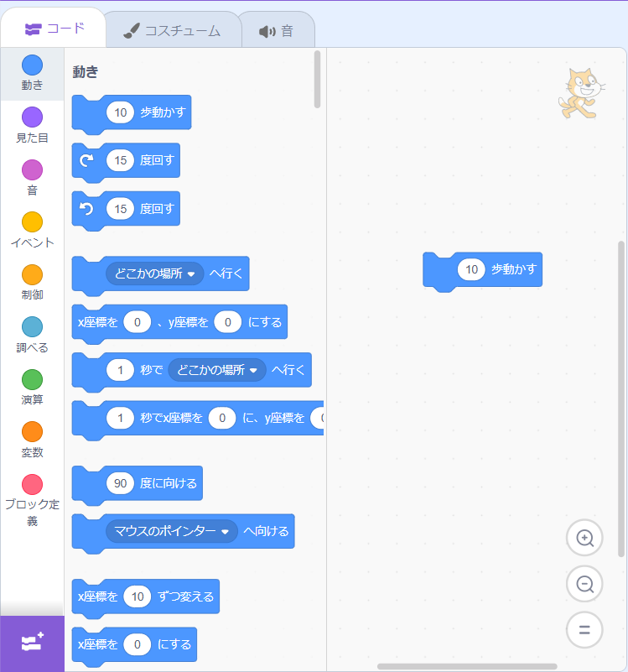Image resolution: width=628 pixels, height=672 pixels.
Task: Select the 調べる light-blue category
Action: [x=32, y=327]
